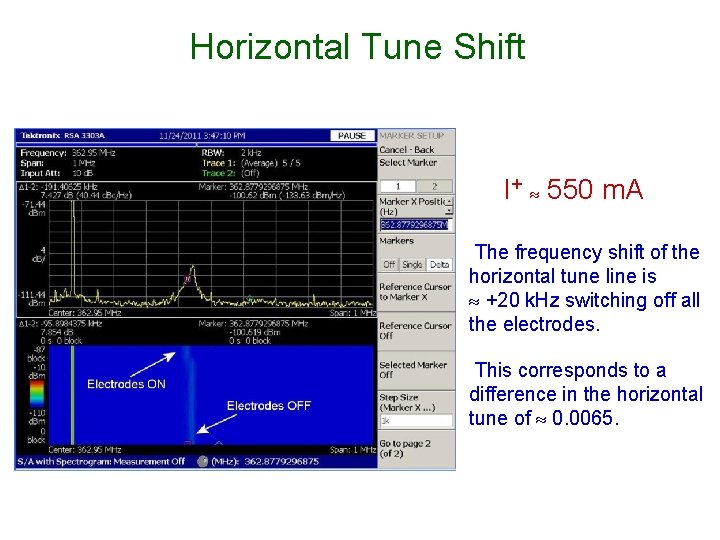
Task: Choose Reference Cursor to Marker X
Action: (x=415, y=292)
